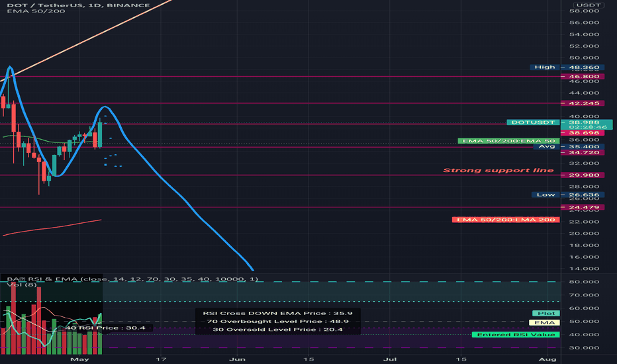The width and height of the screenshot is (617, 364).
Task: Open the USDT currency label
Action: click(x=589, y=5)
